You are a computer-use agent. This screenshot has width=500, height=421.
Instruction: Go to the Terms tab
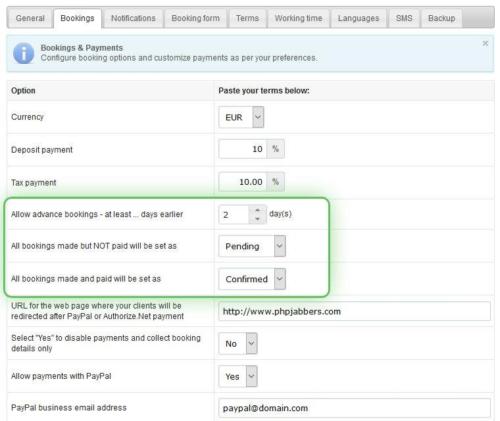click(x=247, y=18)
